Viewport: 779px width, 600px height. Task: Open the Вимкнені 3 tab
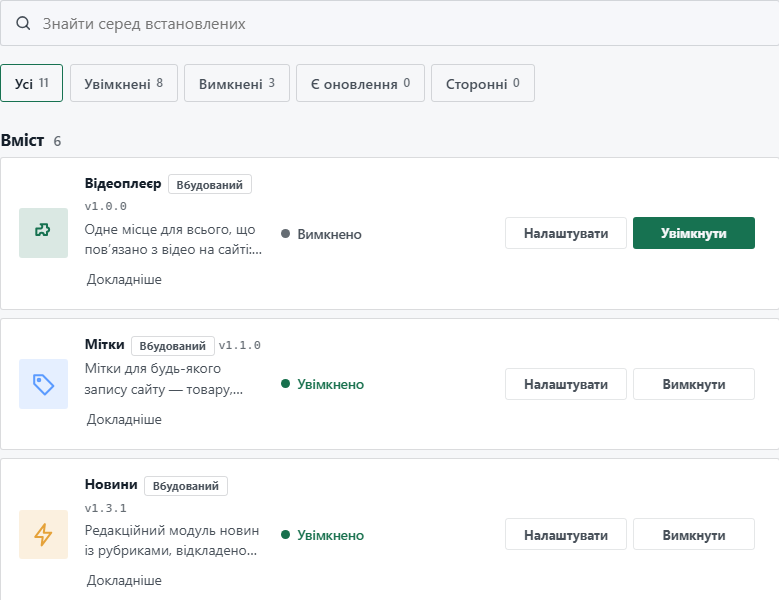coord(237,83)
